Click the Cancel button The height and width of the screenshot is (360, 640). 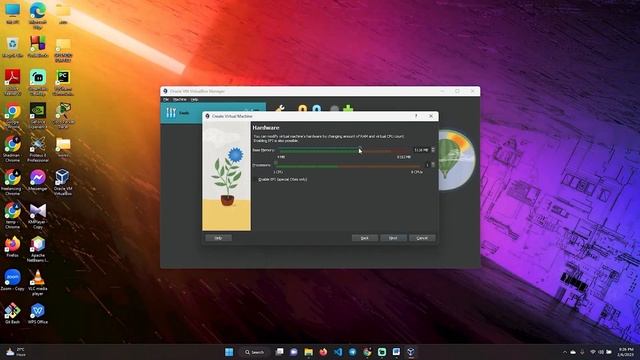click(x=422, y=238)
